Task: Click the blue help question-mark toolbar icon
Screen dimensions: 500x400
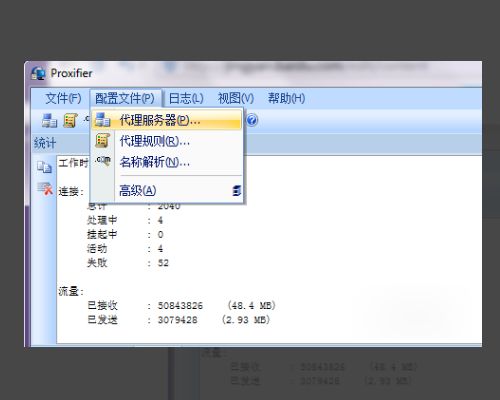Action: [252, 120]
